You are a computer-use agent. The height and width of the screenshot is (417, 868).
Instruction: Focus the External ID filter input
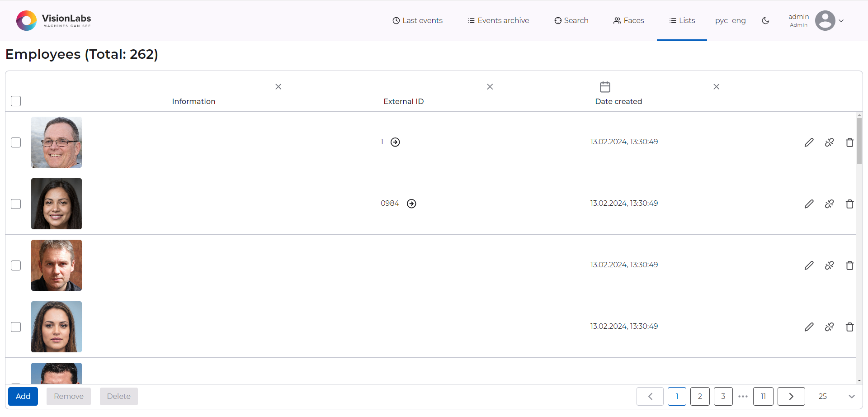click(434, 87)
